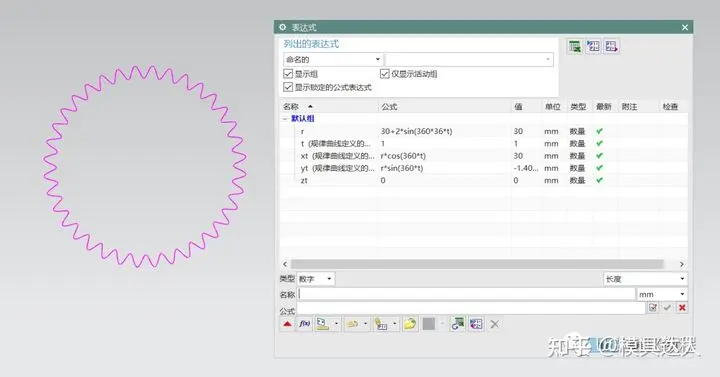
Task: Click the refresh from external spreadsheet icon
Action: (457, 324)
